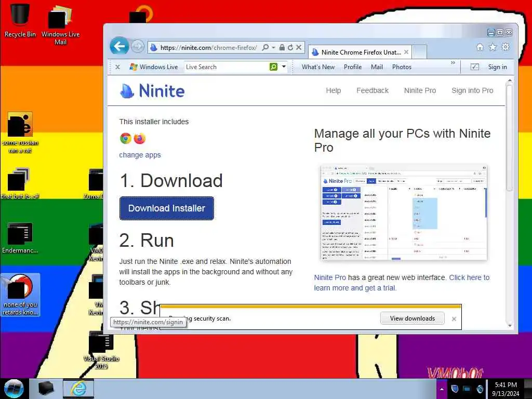
Task: Click the change apps link
Action: click(140, 155)
